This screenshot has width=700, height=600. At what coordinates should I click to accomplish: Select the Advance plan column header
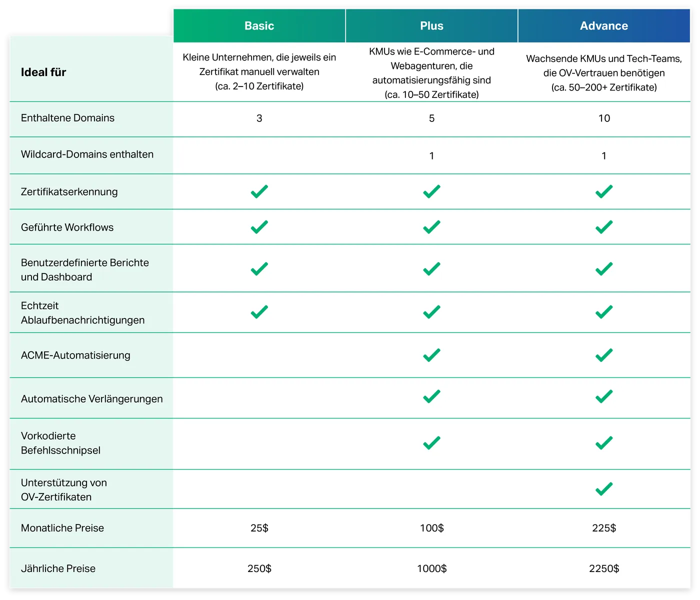click(x=603, y=26)
